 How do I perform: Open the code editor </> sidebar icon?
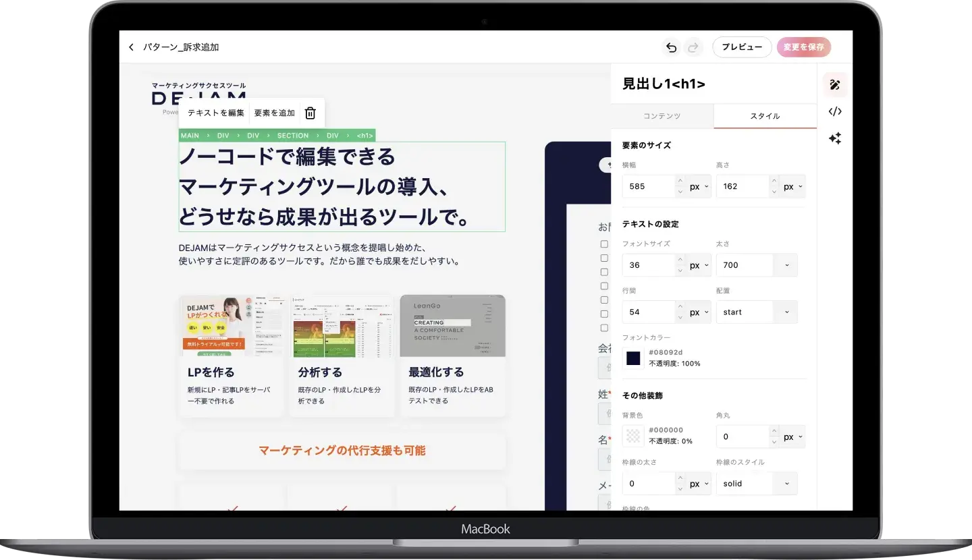(x=835, y=111)
